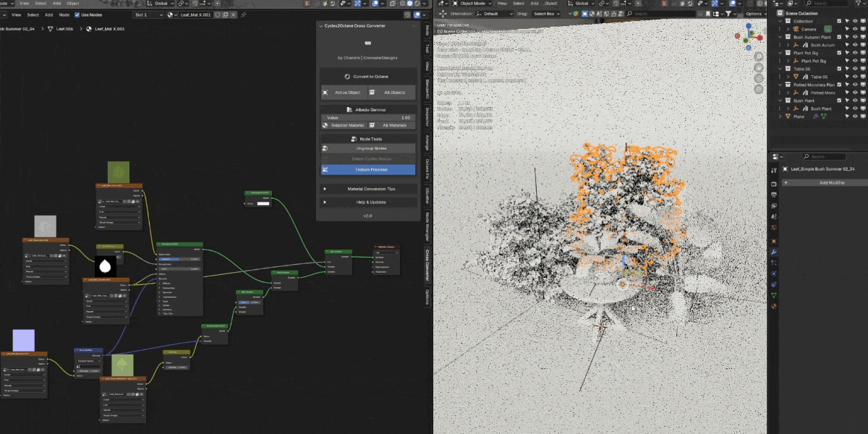Click the Camera object icon in outliner
Viewport: 868px width, 434px height.
click(796, 29)
